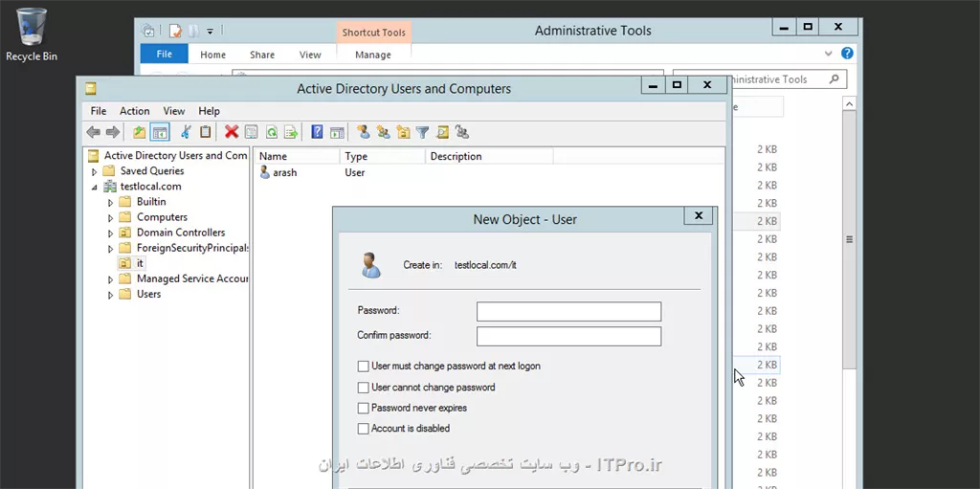The height and width of the screenshot is (489, 980).
Task: Expand the Saved Queries node
Action: pyautogui.click(x=95, y=171)
